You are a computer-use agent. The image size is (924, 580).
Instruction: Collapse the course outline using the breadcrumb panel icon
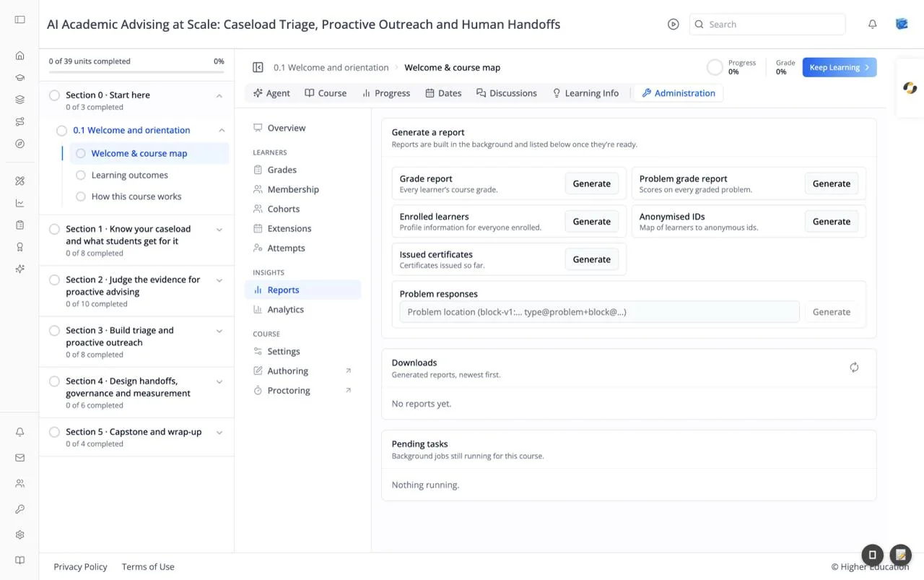(258, 67)
